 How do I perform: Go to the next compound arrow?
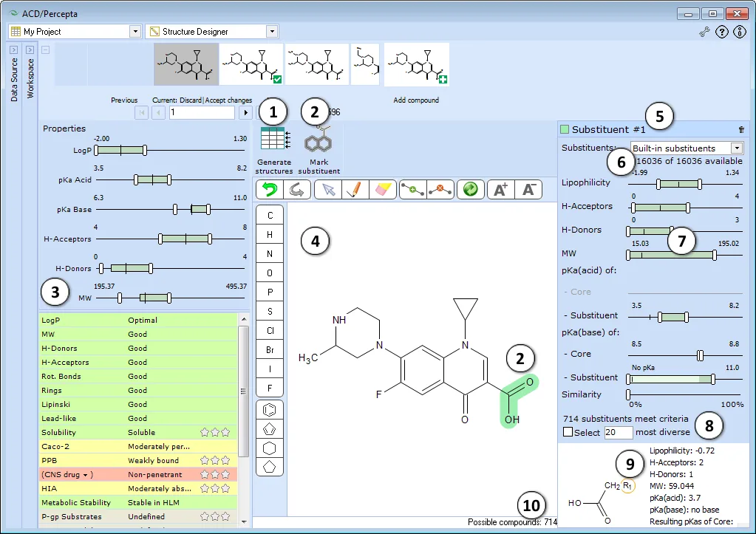click(246, 113)
